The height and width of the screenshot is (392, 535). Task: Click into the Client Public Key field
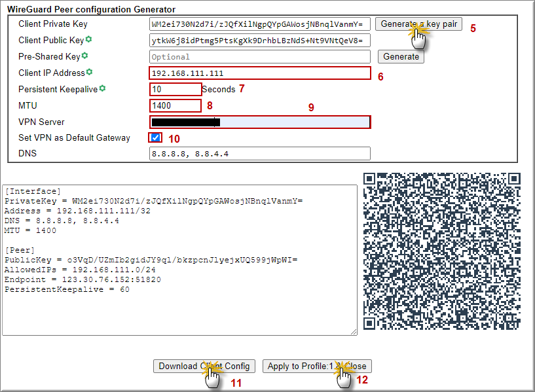click(x=259, y=41)
